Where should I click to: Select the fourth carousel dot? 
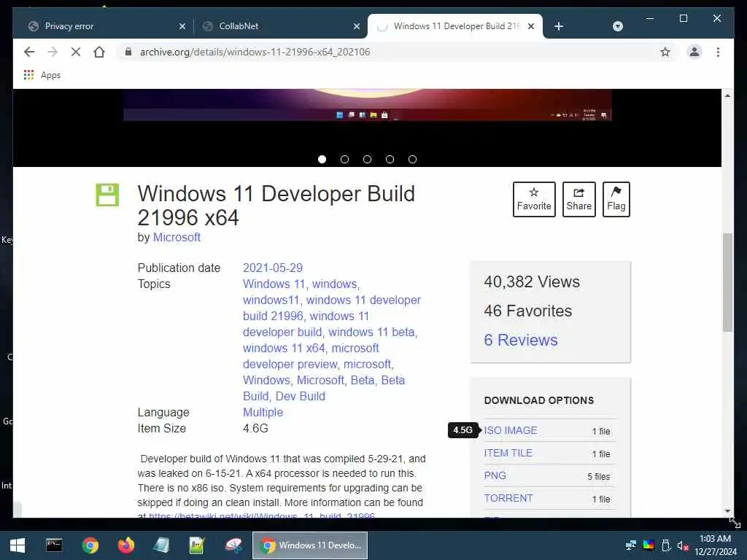pos(390,160)
